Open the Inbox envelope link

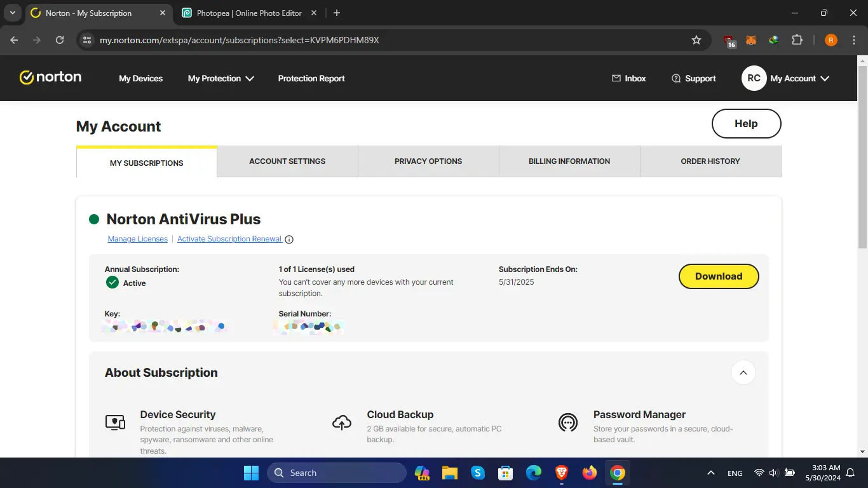(628, 78)
